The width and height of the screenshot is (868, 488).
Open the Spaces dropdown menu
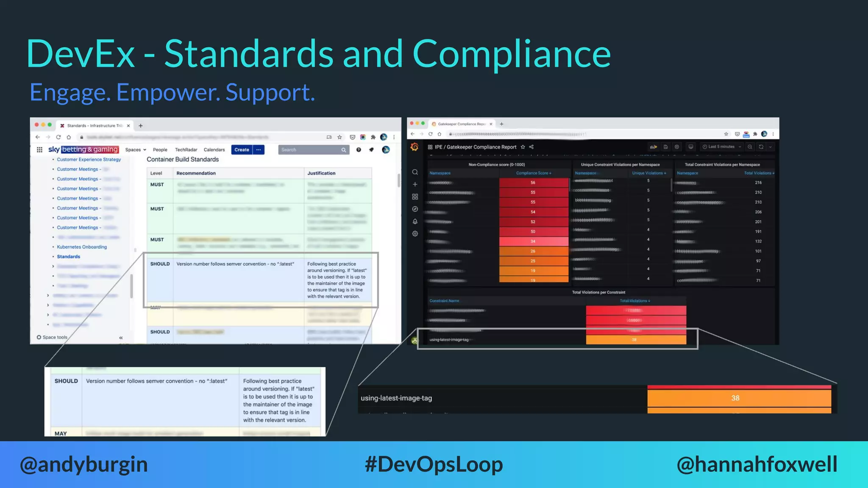click(x=136, y=150)
